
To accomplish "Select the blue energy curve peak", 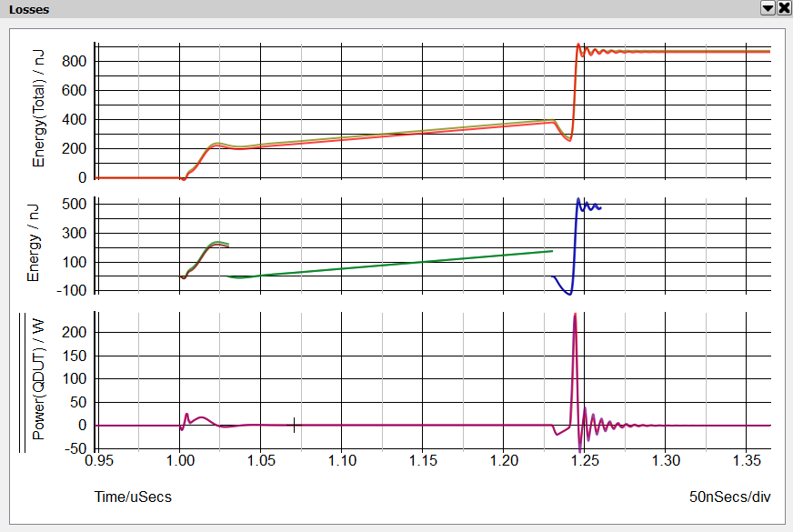I will (578, 200).
